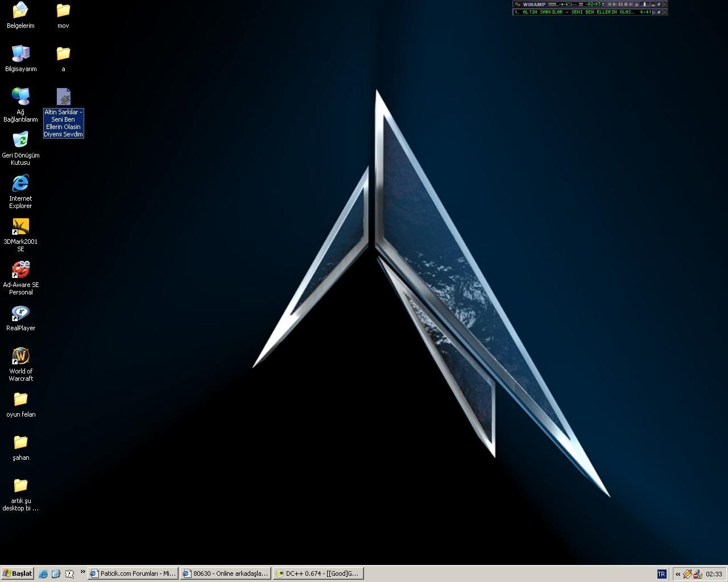
Task: Select the folder named 'a'
Action: pos(63,59)
